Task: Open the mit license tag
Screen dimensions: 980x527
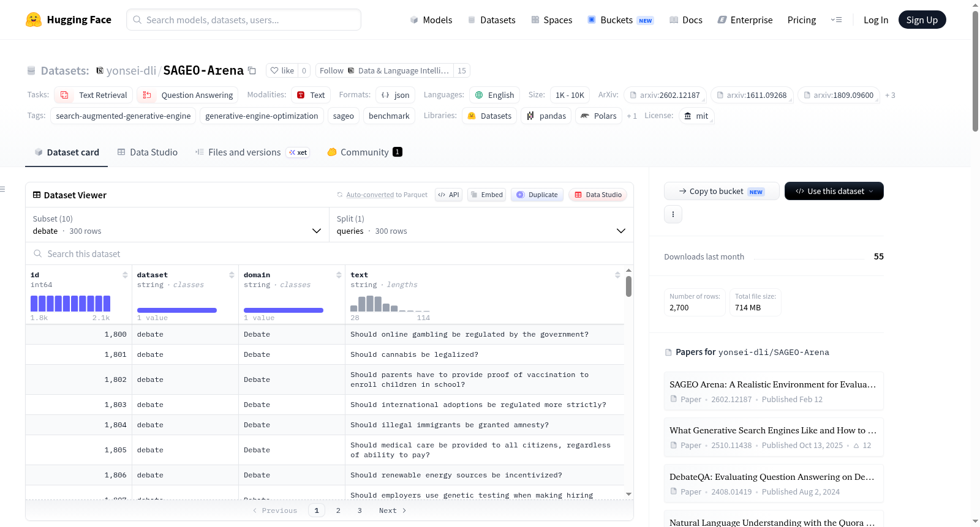Action: pos(696,116)
